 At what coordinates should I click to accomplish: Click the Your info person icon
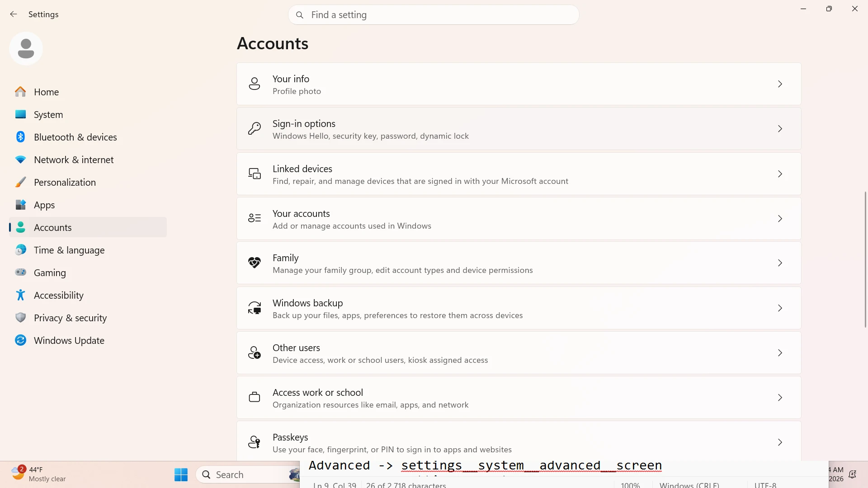(255, 84)
